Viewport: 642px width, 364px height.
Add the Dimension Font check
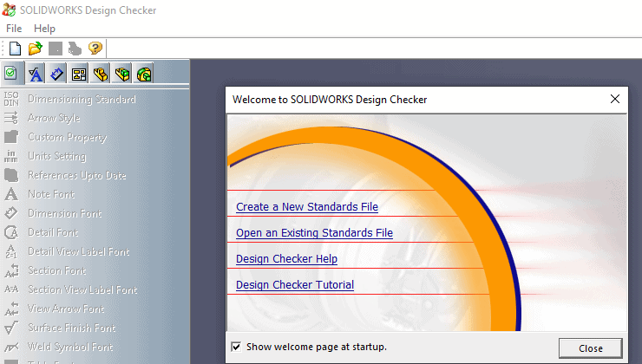click(x=53, y=213)
